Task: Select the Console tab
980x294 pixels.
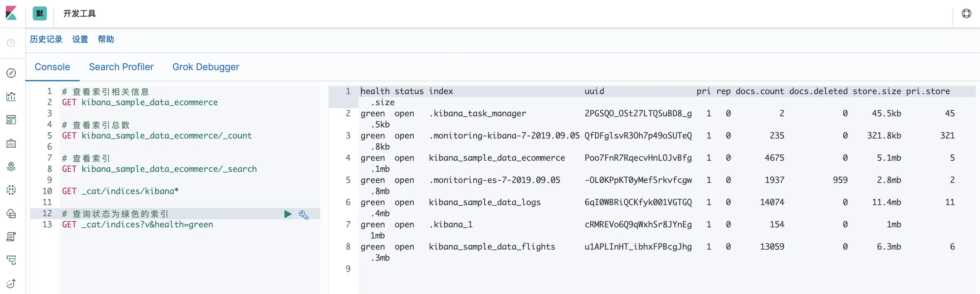Action: click(52, 67)
